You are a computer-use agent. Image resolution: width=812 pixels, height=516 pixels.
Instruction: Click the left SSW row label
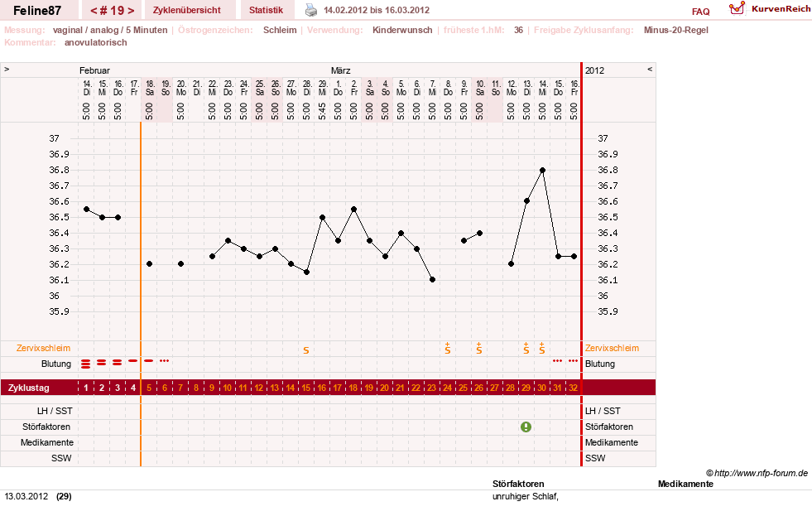point(61,458)
